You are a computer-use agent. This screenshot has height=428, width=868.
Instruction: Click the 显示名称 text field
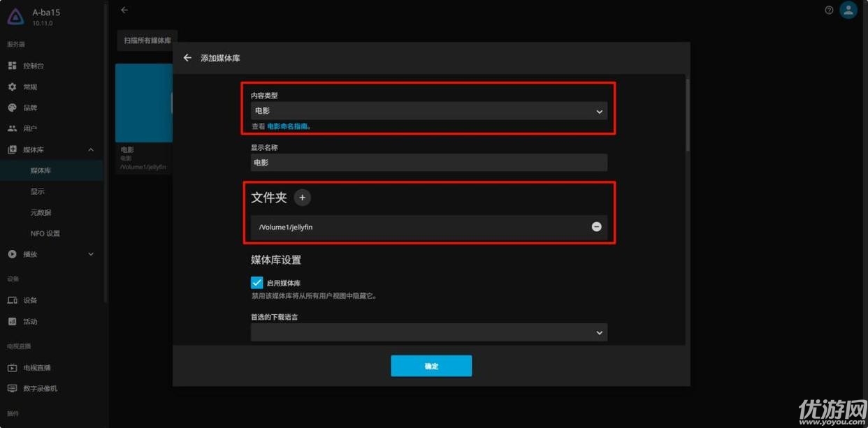pos(428,163)
